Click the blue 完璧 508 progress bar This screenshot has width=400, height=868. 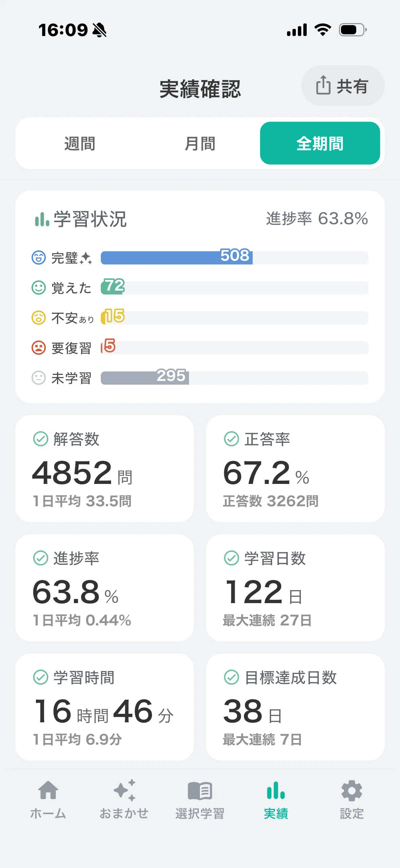tap(176, 258)
